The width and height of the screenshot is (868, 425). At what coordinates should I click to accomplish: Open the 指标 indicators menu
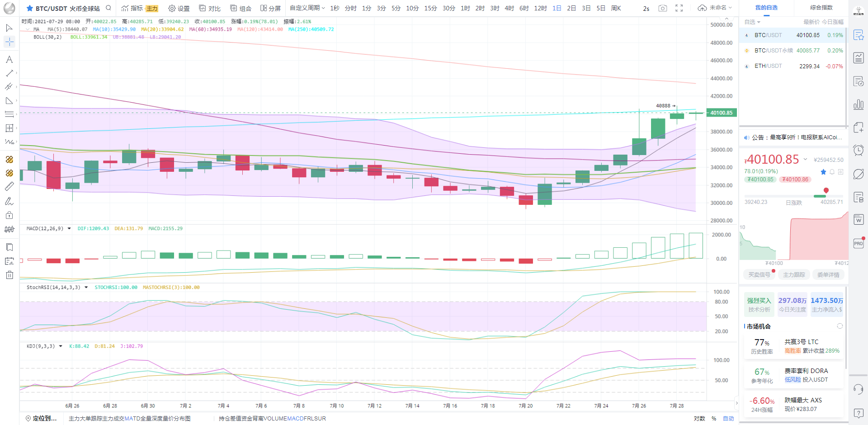[132, 8]
